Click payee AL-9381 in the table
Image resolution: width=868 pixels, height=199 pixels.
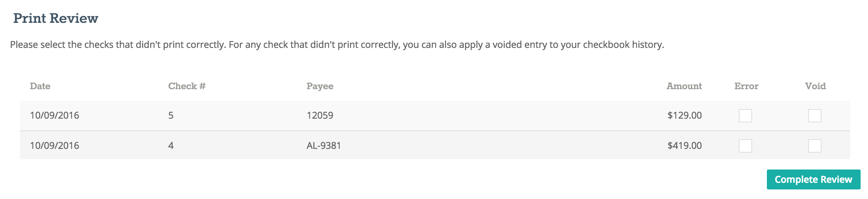pos(324,146)
